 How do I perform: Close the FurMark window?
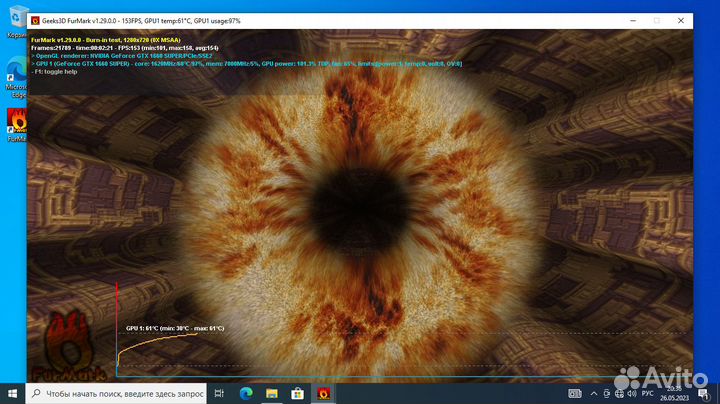[x=681, y=21]
